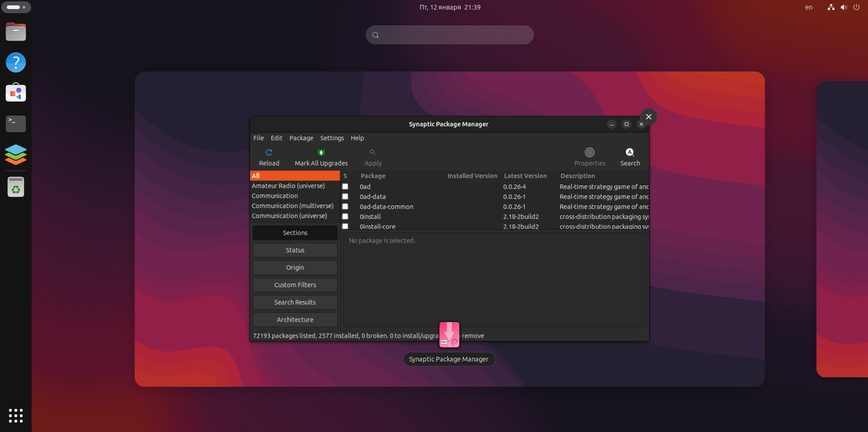Tick the checkbox for package 0ad-data
868x432 pixels.
pos(345,196)
